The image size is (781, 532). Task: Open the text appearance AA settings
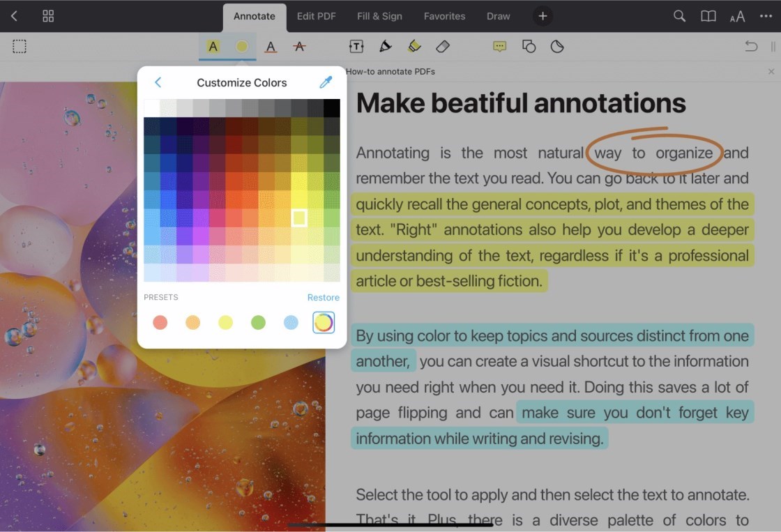737,16
